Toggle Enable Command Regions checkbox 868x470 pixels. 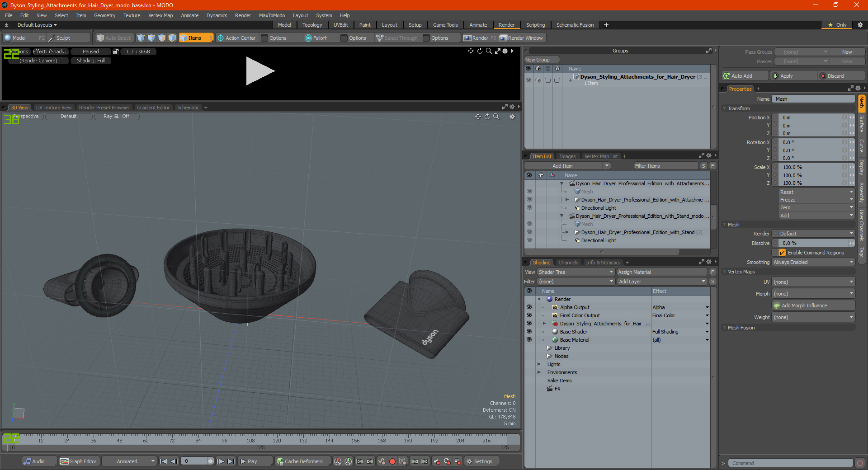tap(783, 253)
